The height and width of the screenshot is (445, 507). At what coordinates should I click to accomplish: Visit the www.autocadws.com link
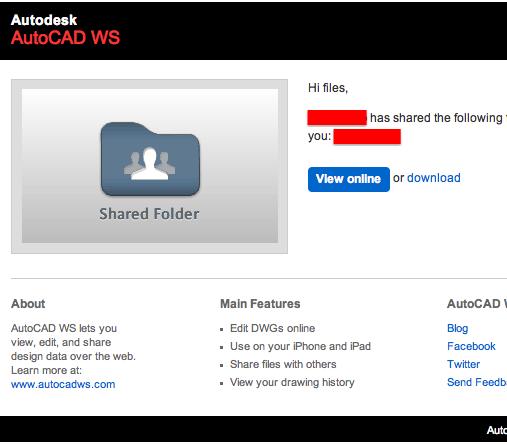click(x=63, y=384)
